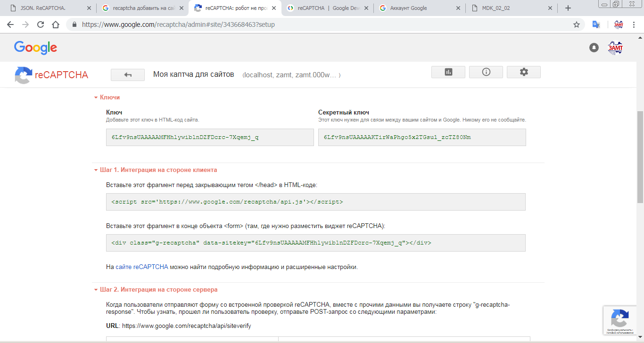644x343 pixels.
Task: Open the Chrome three-dot menu
Action: tap(634, 24)
